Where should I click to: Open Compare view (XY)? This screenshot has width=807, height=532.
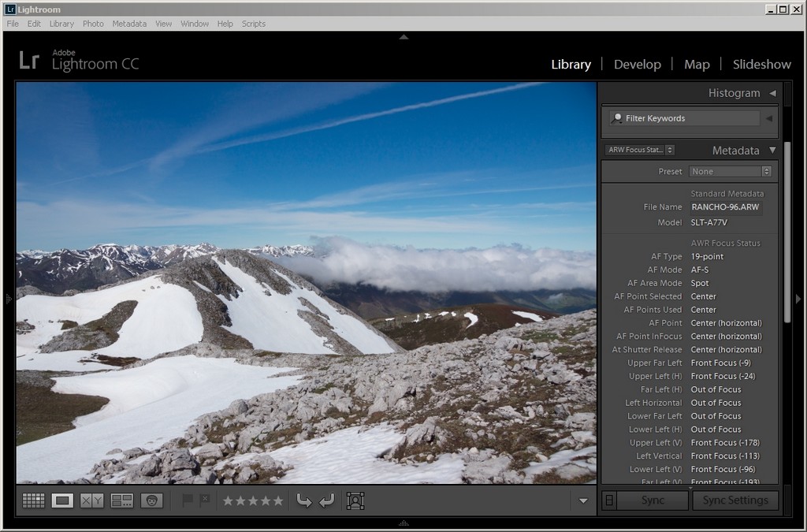pyautogui.click(x=92, y=500)
